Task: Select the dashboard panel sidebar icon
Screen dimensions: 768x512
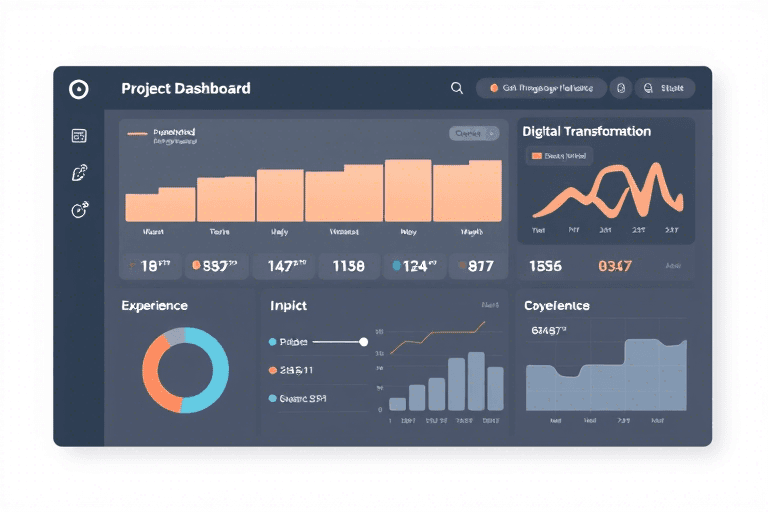Action: tap(79, 136)
